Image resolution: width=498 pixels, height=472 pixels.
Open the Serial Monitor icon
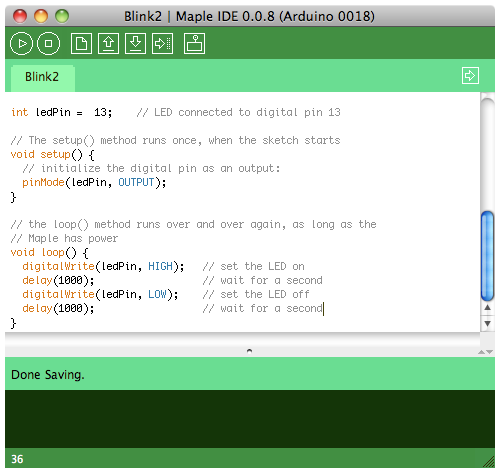click(194, 44)
